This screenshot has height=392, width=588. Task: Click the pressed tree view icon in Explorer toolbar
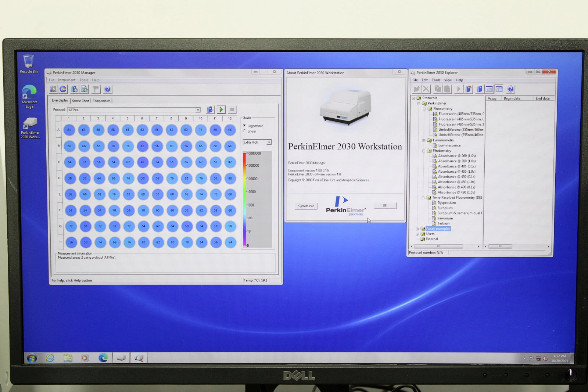[499, 89]
